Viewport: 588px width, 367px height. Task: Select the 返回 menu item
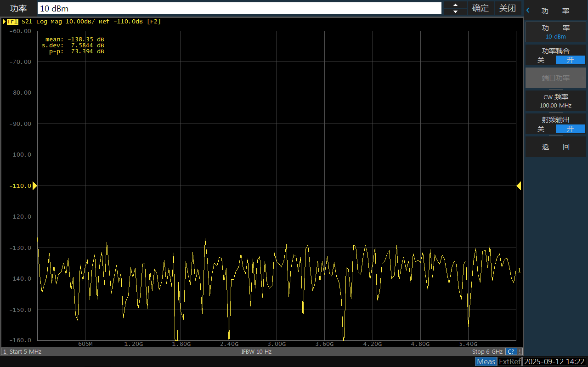click(x=555, y=147)
